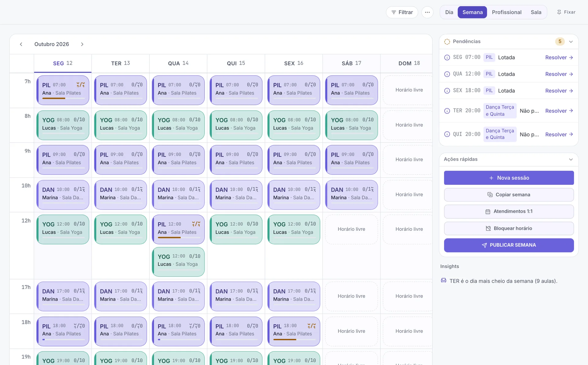Click info icon for SEG 07:00 pendency

[447, 57]
